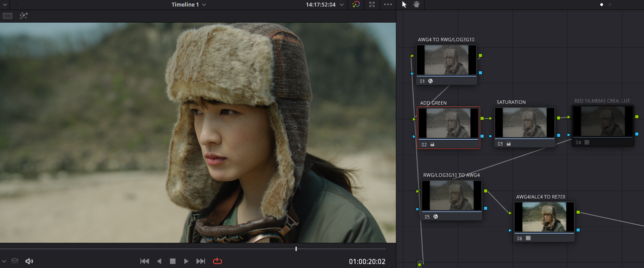The image size is (644, 268).
Task: Click the SATURATION node label
Action: coord(511,102)
